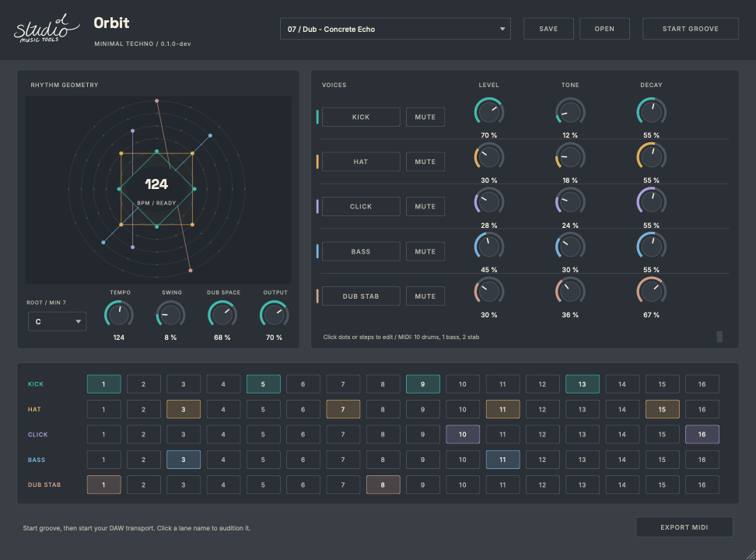This screenshot has width=756, height=560.
Task: Disable CLICK step 16
Action: point(702,434)
